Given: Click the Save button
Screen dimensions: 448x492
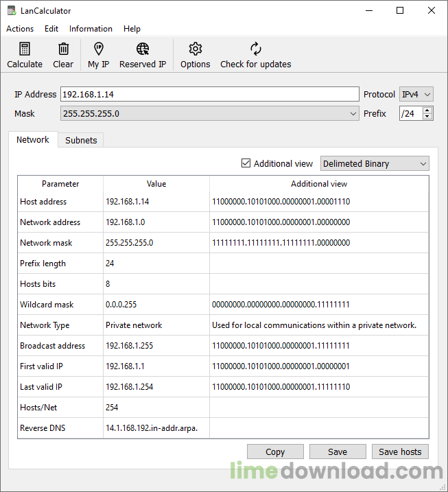Looking at the screenshot, I should 338,452.
